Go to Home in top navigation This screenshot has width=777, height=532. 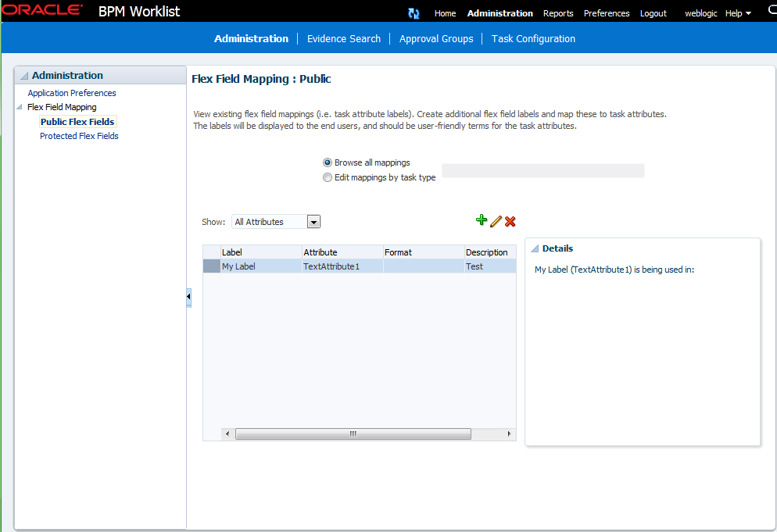coord(445,13)
